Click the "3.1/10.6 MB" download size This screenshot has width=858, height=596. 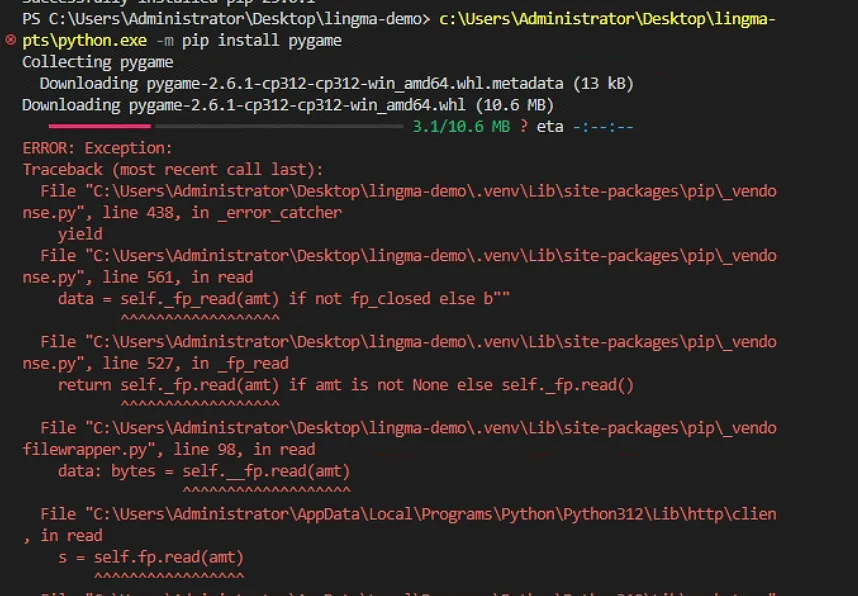(x=461, y=126)
